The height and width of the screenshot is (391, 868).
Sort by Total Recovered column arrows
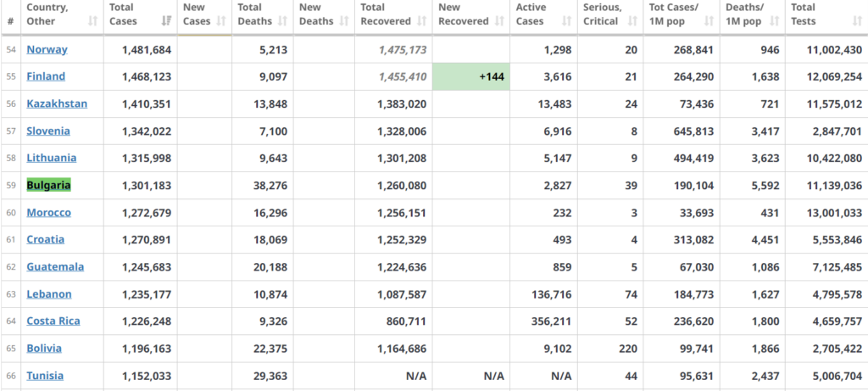421,21
